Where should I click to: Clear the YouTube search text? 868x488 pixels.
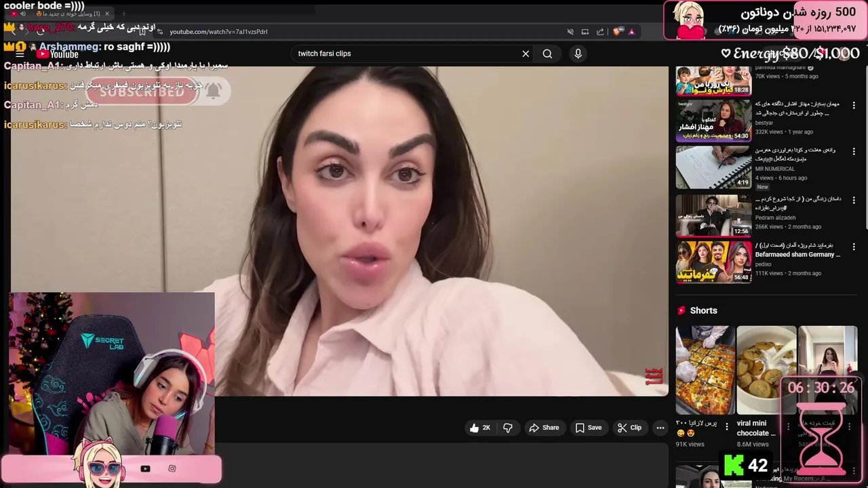[526, 54]
